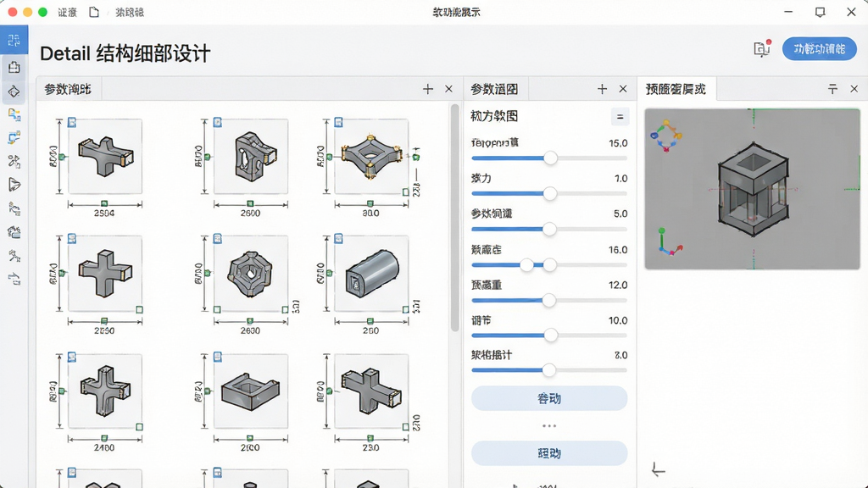Close the thumbnail grid panel with its X
Screen dimensions: 868x488
tap(449, 89)
